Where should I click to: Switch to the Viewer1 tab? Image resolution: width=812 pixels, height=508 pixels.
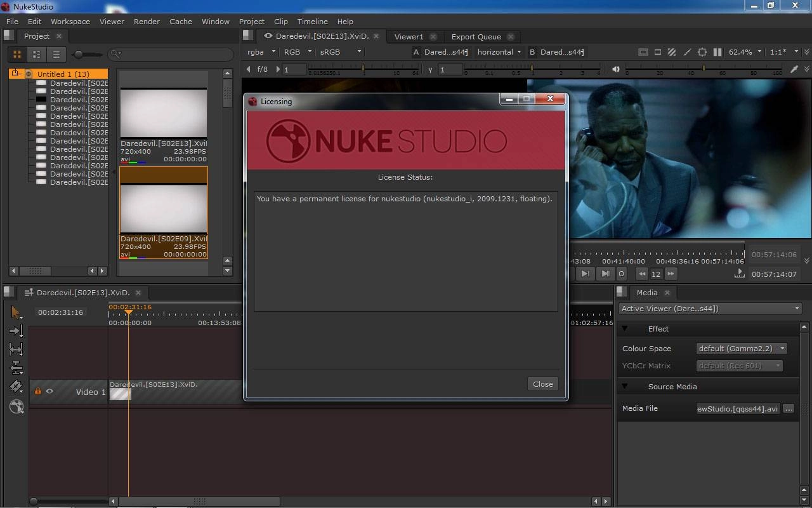pyautogui.click(x=409, y=37)
